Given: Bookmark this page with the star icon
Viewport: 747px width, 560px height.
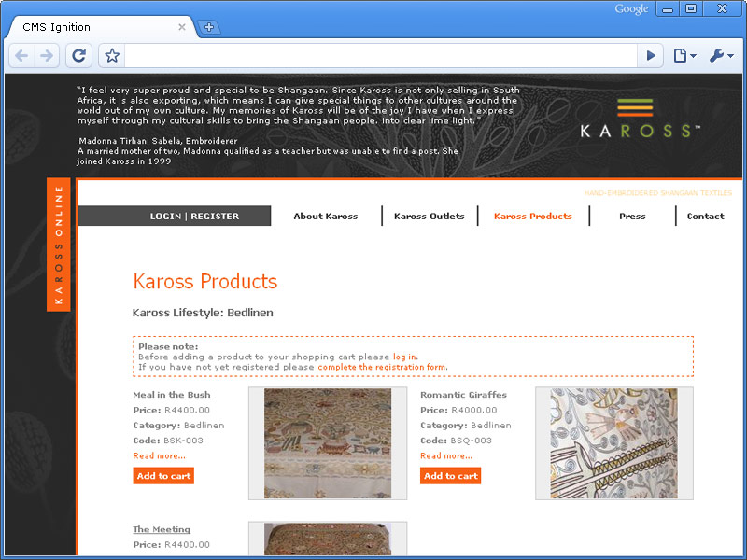Looking at the screenshot, I should coord(112,56).
